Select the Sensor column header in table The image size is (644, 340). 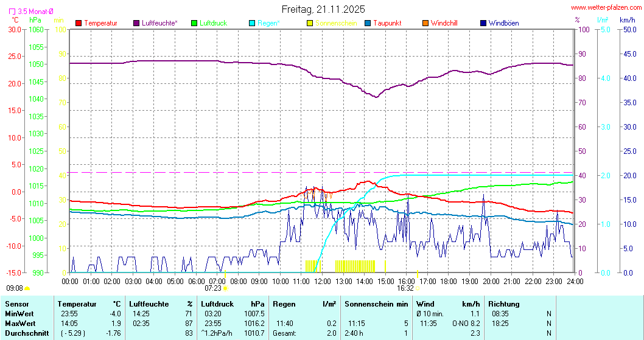[17, 304]
